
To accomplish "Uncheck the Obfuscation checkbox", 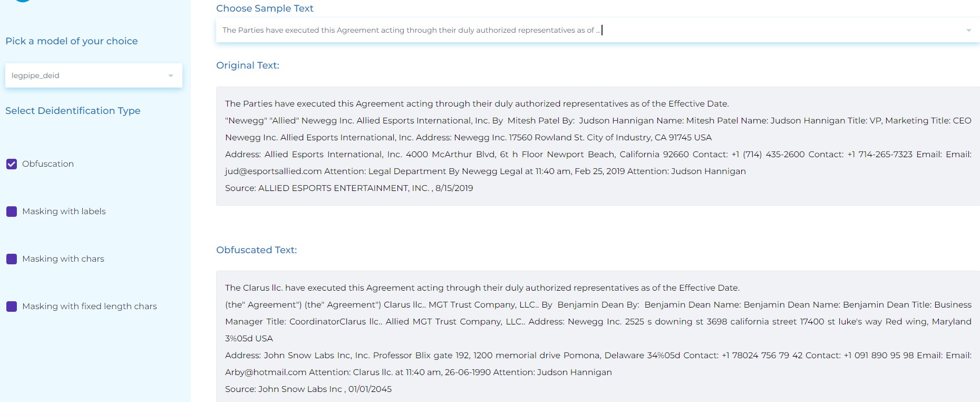I will click(12, 164).
